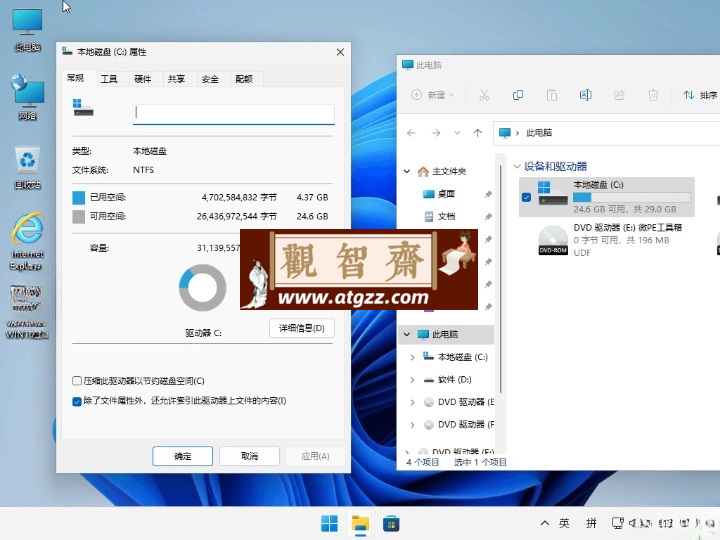The image size is (720, 540).
Task: Unpin 桌面 via its pin icon
Action: click(x=488, y=194)
